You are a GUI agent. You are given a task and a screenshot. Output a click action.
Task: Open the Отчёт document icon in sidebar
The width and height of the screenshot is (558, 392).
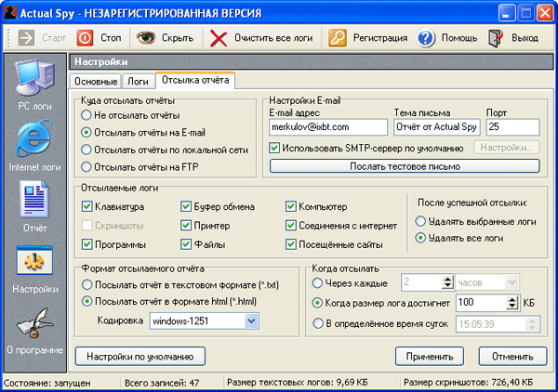click(34, 199)
